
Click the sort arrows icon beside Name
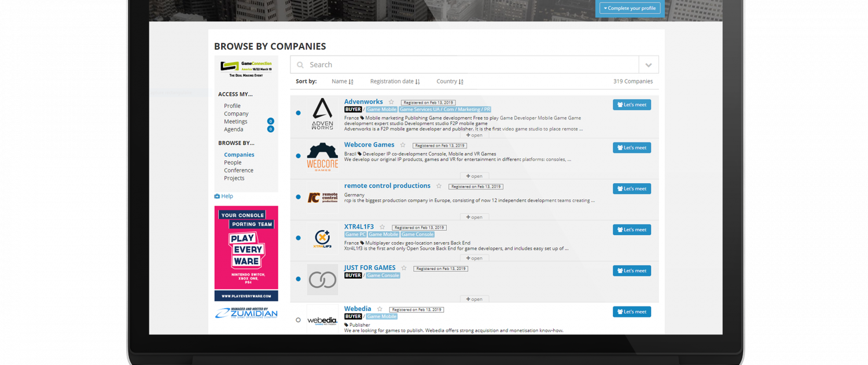[351, 82]
